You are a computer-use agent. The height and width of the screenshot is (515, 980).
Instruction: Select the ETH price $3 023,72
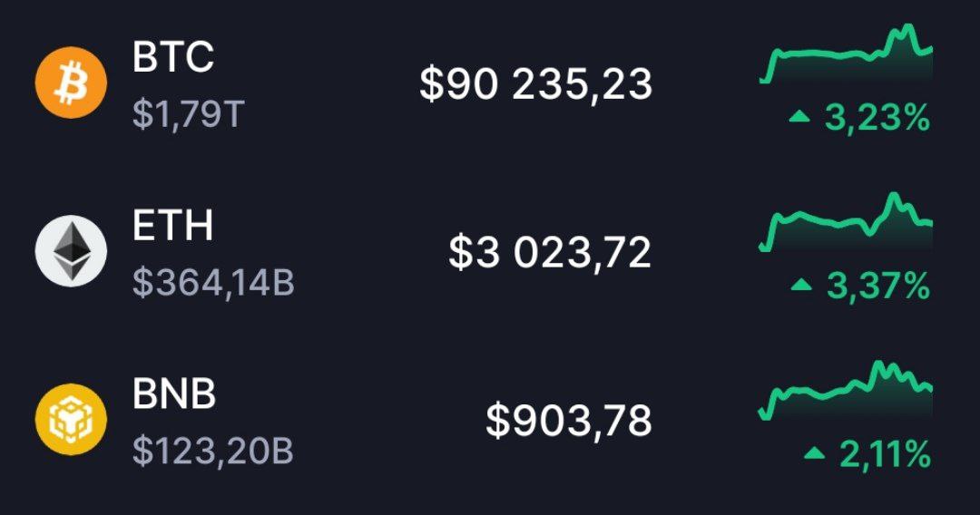(x=550, y=252)
